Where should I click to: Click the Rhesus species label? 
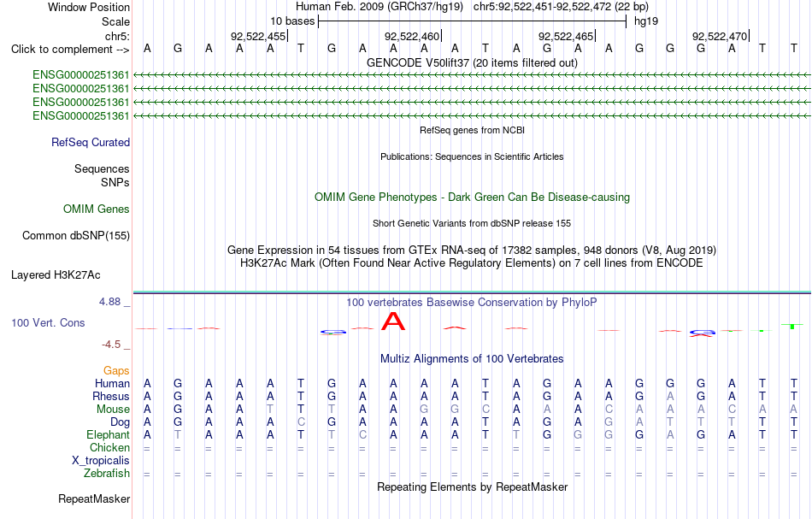point(111,396)
